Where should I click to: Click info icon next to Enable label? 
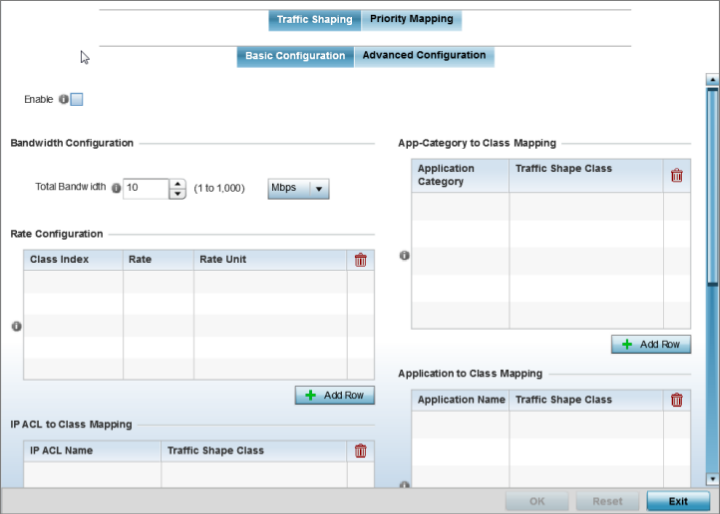[63, 100]
